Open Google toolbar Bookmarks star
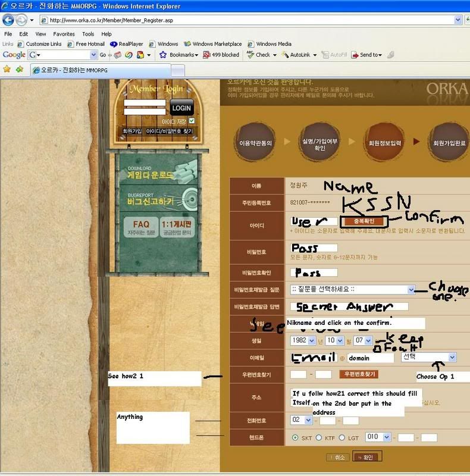This screenshot has width=470, height=476. pyautogui.click(x=163, y=55)
